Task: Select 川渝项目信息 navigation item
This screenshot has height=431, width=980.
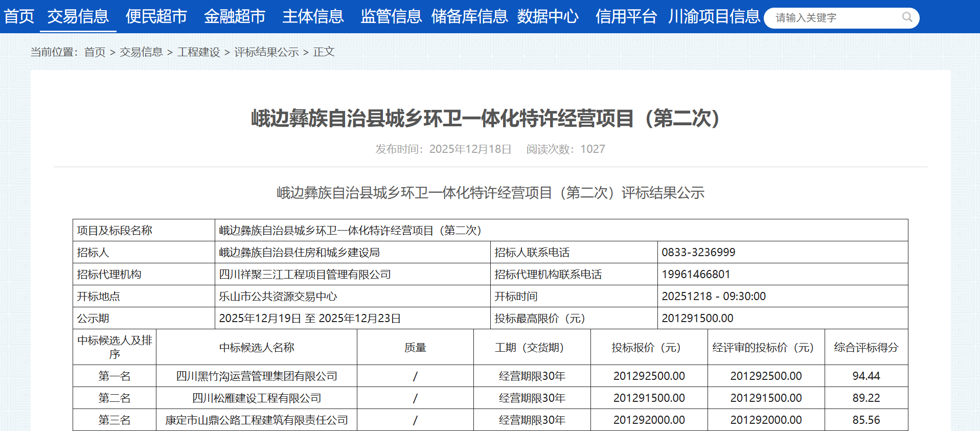Action: (714, 16)
